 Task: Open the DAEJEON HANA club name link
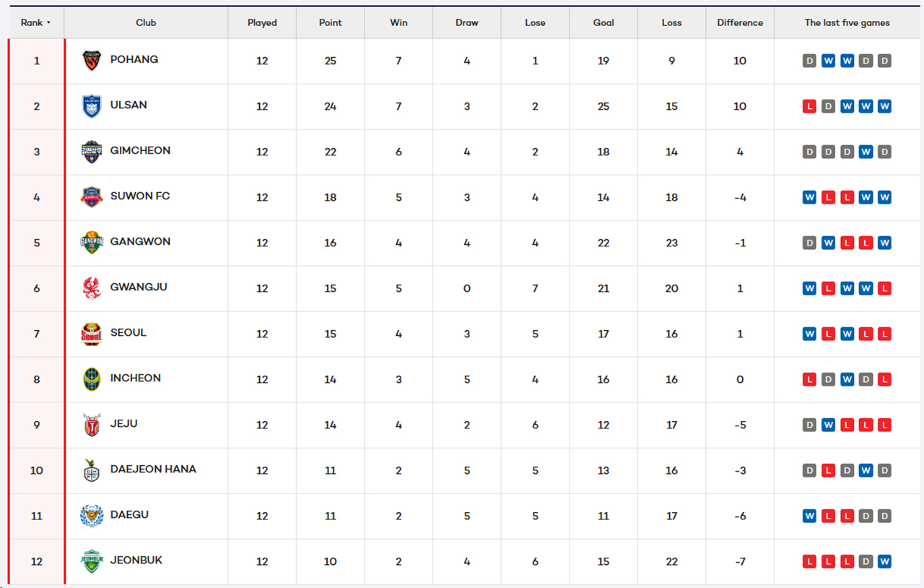153,470
